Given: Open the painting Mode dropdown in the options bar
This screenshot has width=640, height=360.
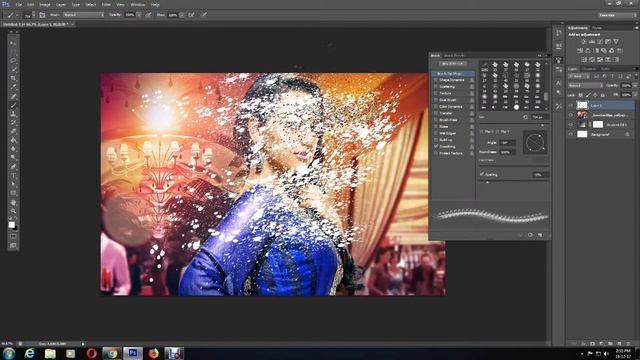Looking at the screenshot, I should [83, 15].
